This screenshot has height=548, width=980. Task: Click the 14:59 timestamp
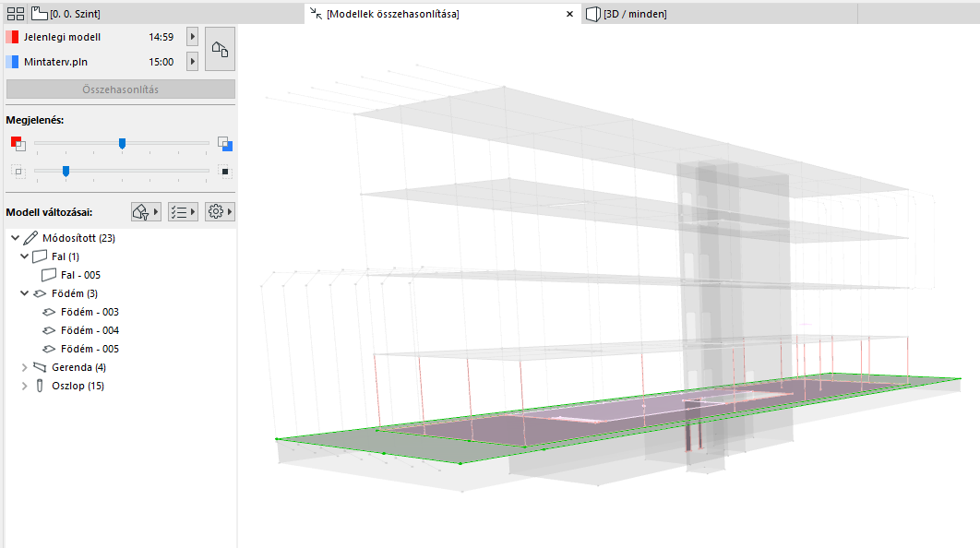(x=161, y=37)
